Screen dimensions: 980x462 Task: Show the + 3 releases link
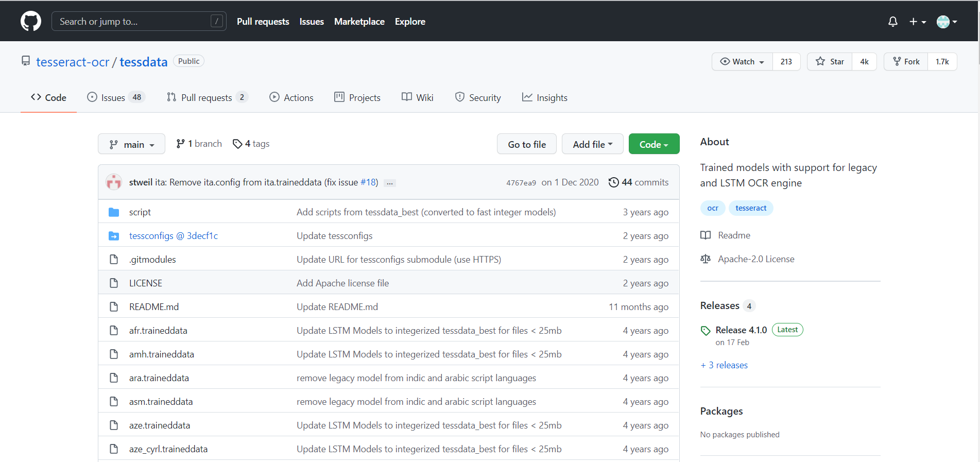point(724,365)
